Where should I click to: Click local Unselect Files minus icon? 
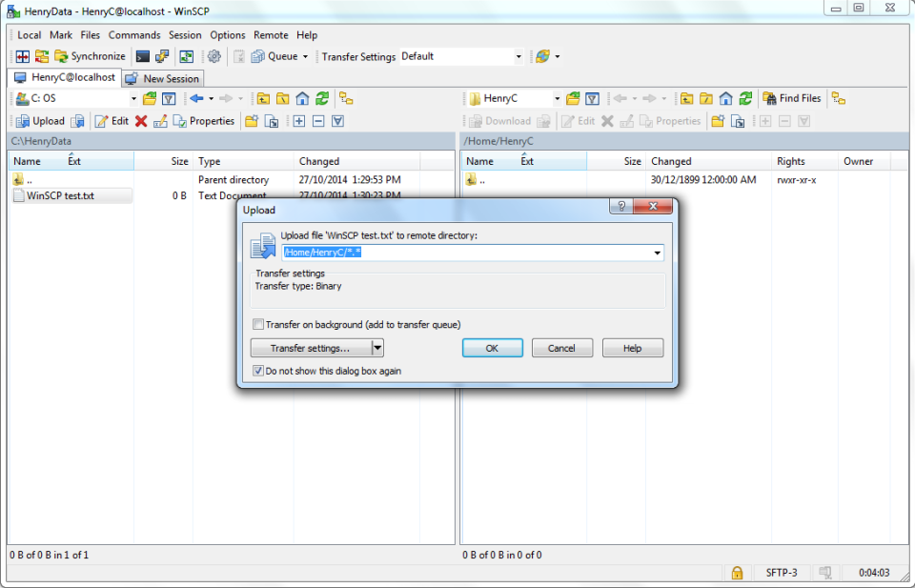[x=318, y=121]
